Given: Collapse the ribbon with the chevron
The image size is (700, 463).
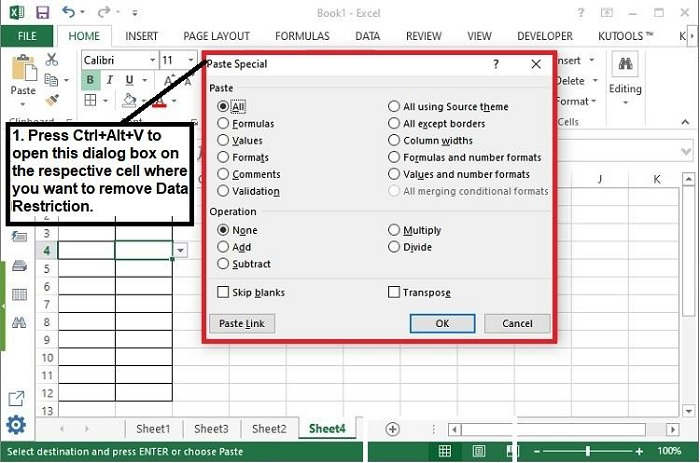Looking at the screenshot, I should (x=685, y=122).
